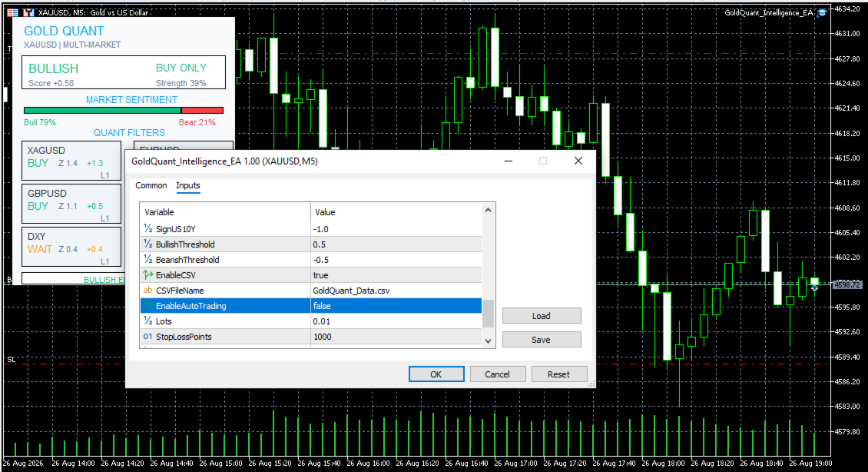Click OK to apply EA inputs
Screen dimensions: 868x472
[x=436, y=374]
